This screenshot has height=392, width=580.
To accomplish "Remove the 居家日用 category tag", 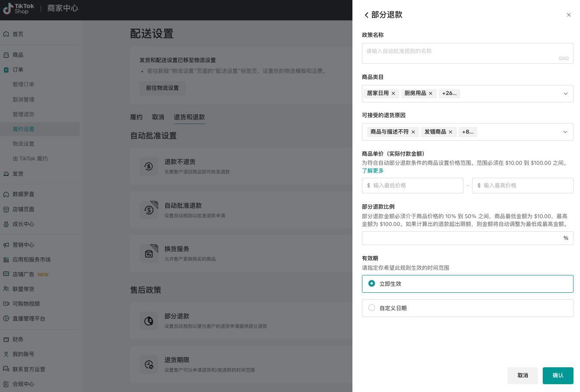I will (393, 93).
